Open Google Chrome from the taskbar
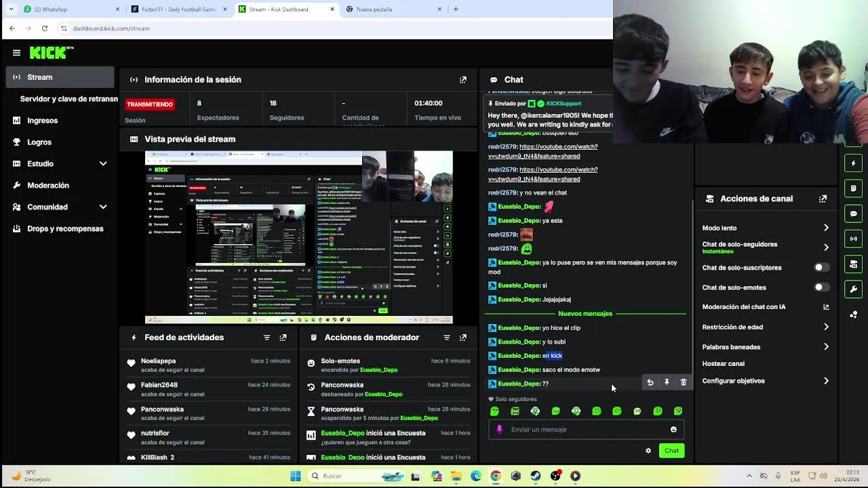The height and width of the screenshot is (488, 868). tap(496, 476)
